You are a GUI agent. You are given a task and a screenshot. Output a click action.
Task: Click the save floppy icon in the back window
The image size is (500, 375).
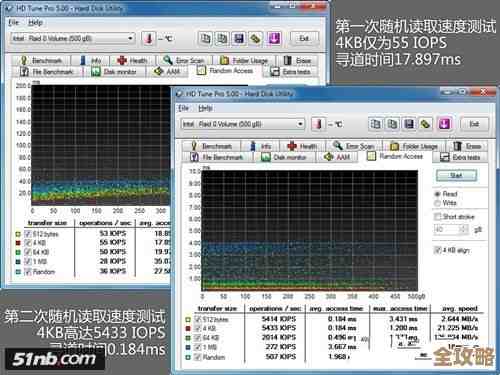pyautogui.click(x=239, y=39)
